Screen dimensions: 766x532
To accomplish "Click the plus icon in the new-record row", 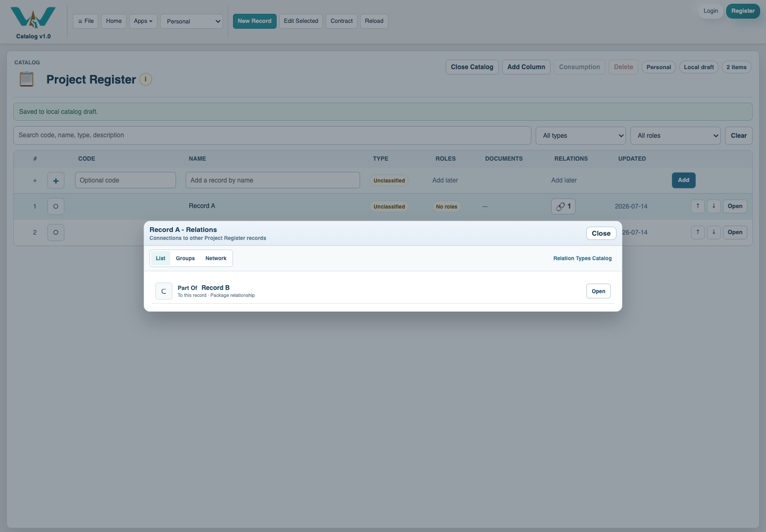I will tap(56, 180).
